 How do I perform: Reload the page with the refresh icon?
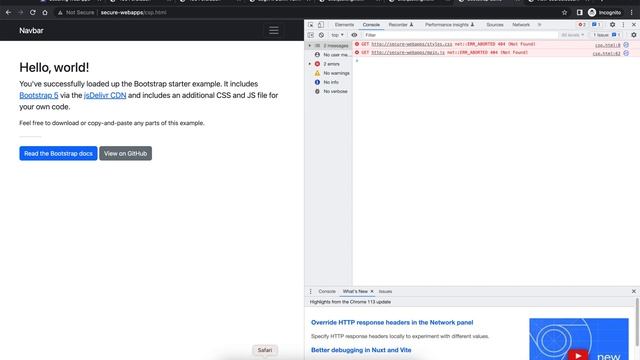coord(33,13)
